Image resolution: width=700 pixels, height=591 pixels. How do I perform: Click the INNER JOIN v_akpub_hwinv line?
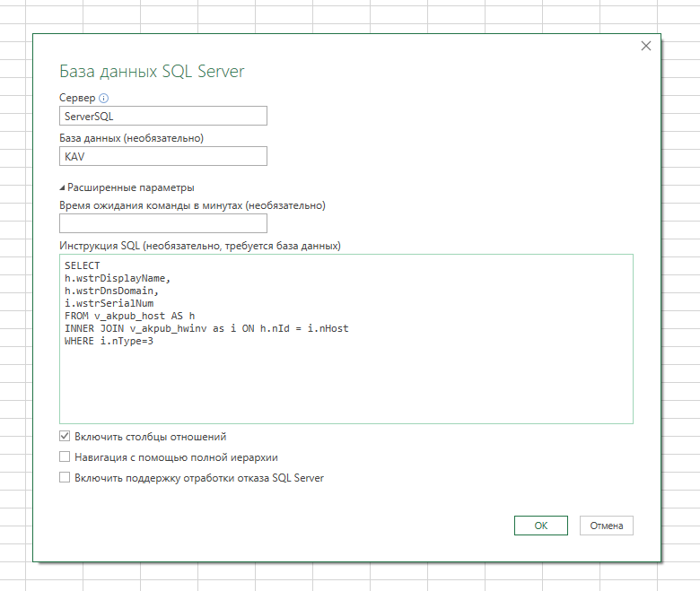point(206,328)
